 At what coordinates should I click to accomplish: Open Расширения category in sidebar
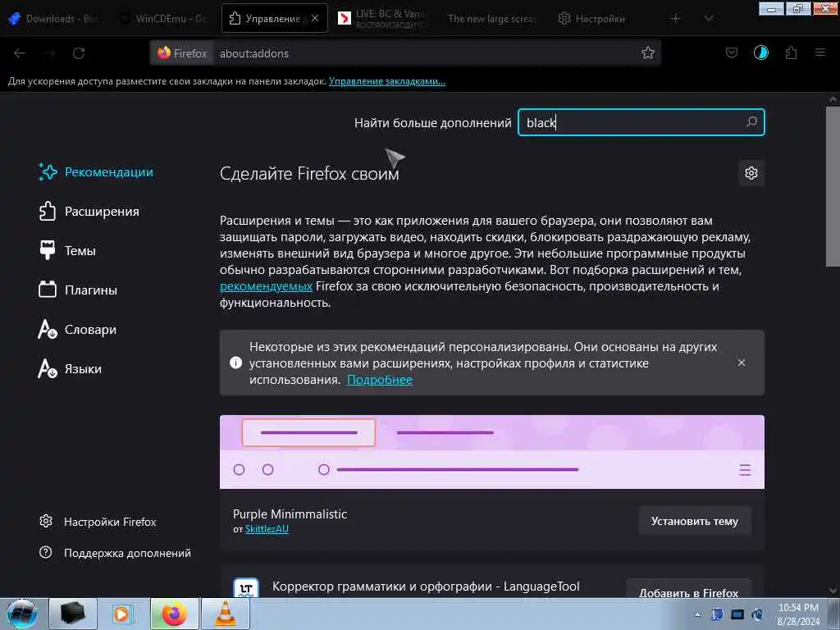[x=89, y=211]
